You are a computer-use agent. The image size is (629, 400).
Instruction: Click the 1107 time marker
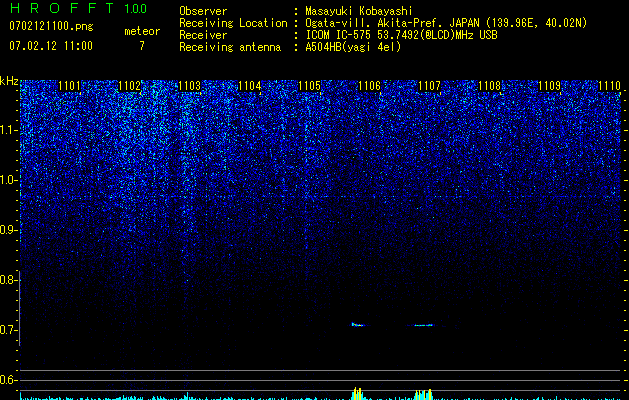coord(429,86)
